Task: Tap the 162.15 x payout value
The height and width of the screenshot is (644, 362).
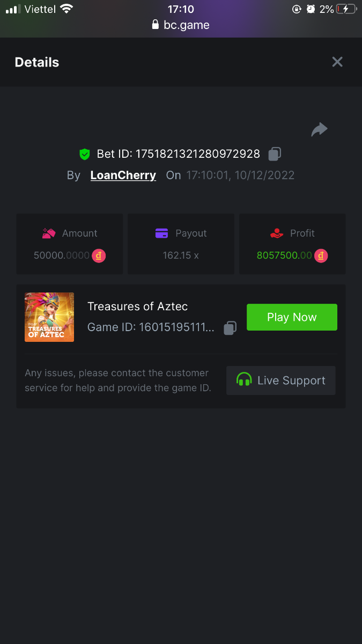Action: tap(181, 255)
